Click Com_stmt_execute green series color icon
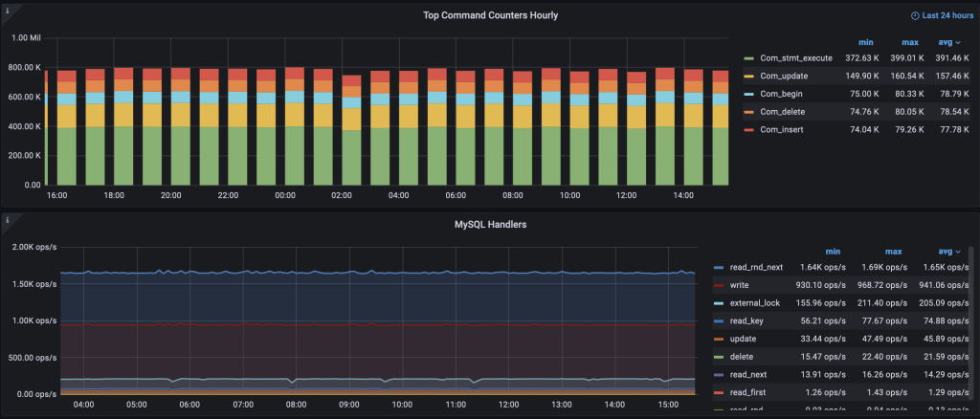This screenshot has width=980, height=419. point(749,58)
